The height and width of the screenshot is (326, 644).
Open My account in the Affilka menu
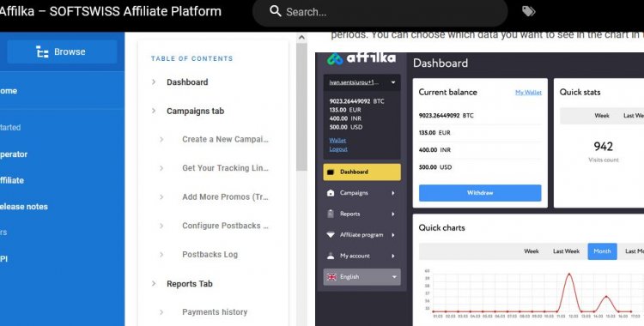(361, 256)
